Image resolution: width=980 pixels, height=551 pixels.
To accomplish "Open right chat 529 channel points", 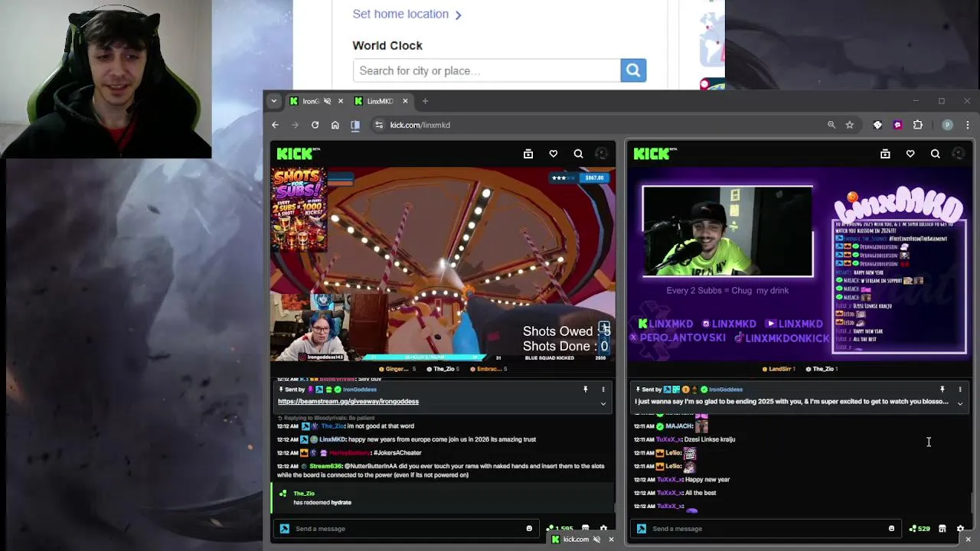I will (x=920, y=529).
